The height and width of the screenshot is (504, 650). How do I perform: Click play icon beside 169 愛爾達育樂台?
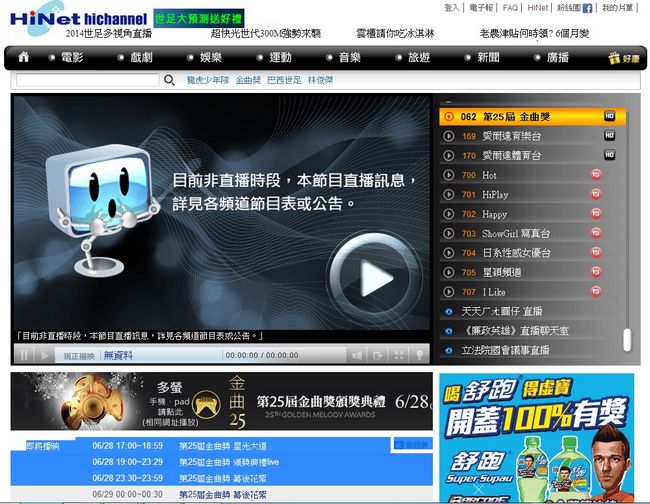click(449, 136)
